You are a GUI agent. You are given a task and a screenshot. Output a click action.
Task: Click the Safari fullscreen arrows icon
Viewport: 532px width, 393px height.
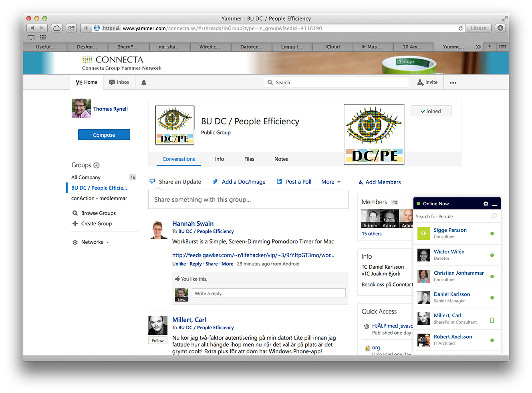[x=504, y=18]
